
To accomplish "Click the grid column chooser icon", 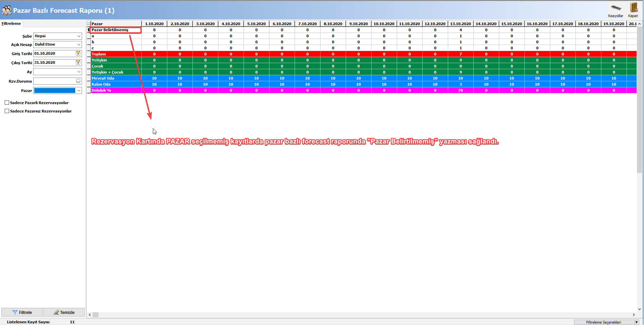I will (x=89, y=24).
